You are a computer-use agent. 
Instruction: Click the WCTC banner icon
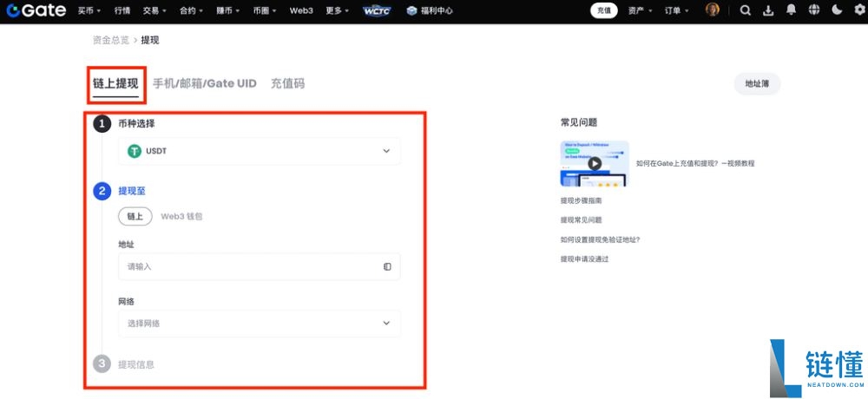coord(377,10)
